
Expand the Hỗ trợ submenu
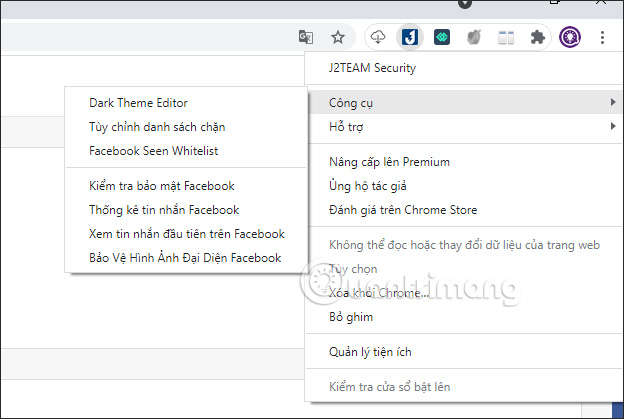tap(464, 127)
